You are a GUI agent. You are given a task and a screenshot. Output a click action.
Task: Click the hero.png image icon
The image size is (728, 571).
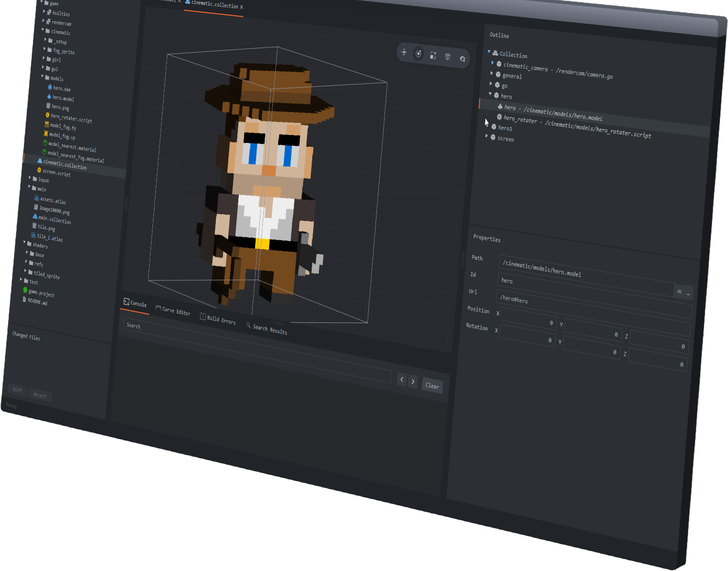pos(48,106)
